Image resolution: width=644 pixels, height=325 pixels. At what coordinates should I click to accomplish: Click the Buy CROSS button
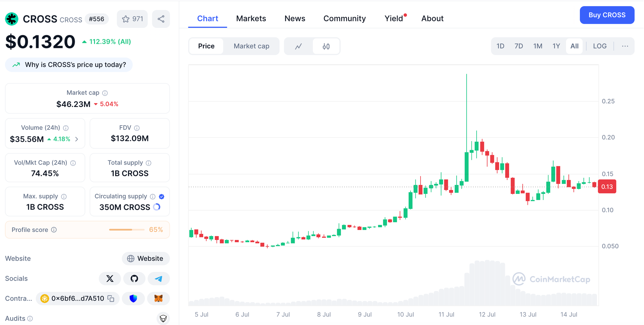click(x=607, y=15)
